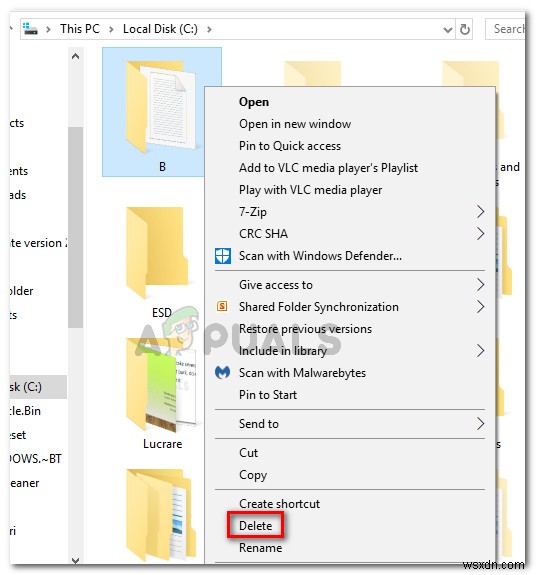Viewport: 536px width, 575px height.
Task: Choose Scan with Windows Defender
Action: pos(320,256)
